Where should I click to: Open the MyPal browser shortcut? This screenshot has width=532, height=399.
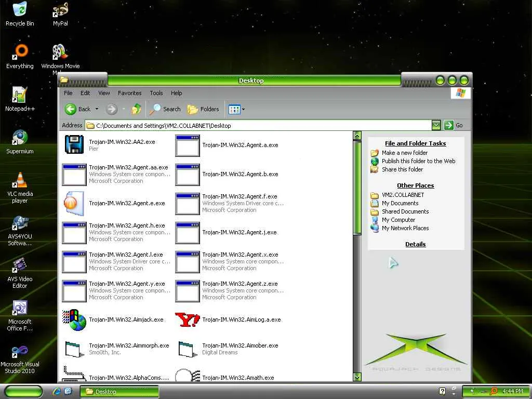pyautogui.click(x=60, y=14)
